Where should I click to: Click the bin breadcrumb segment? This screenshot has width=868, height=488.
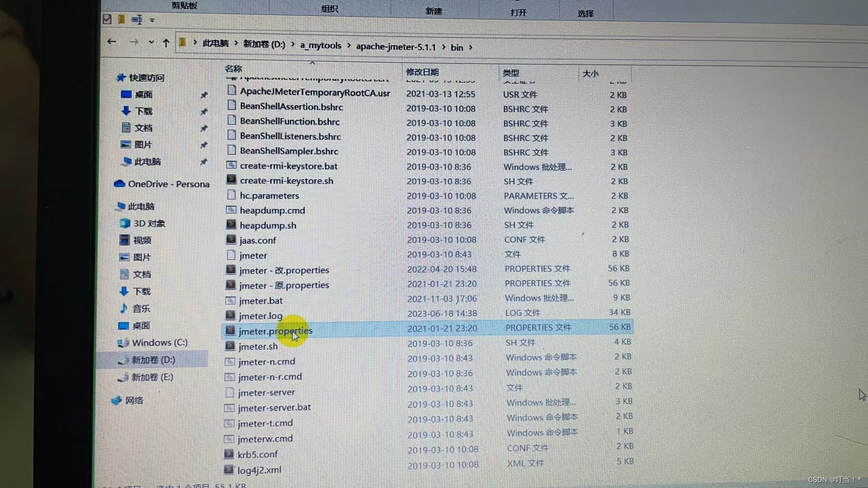[x=457, y=47]
